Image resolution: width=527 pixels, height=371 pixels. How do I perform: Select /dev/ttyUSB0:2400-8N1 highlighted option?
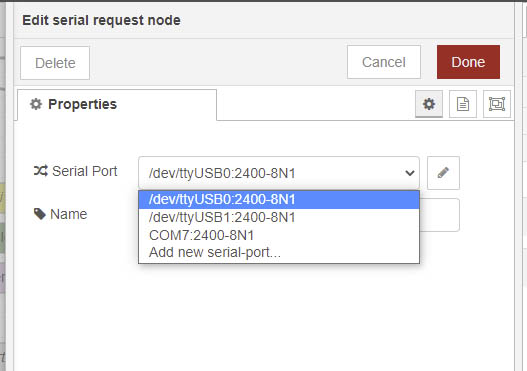pyautogui.click(x=279, y=200)
